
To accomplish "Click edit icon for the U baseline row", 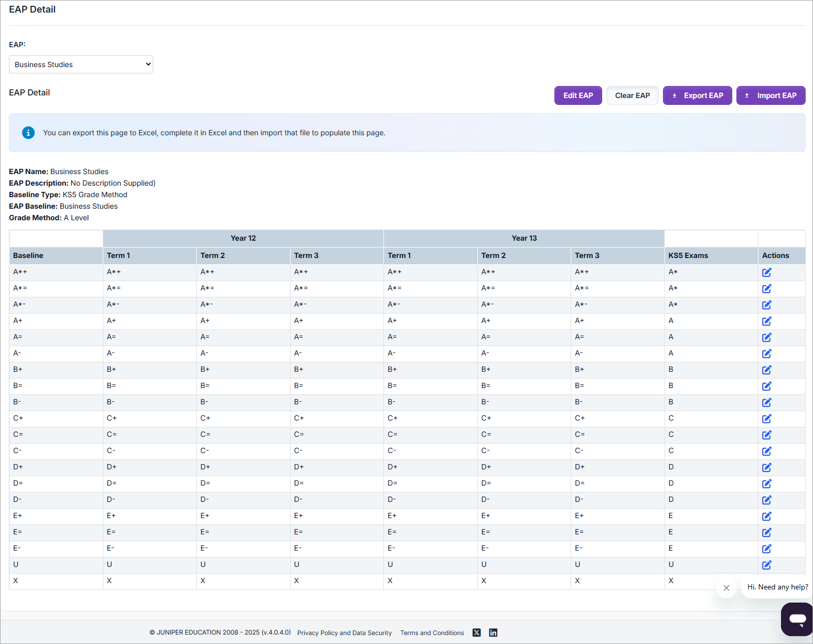I will click(x=766, y=565).
